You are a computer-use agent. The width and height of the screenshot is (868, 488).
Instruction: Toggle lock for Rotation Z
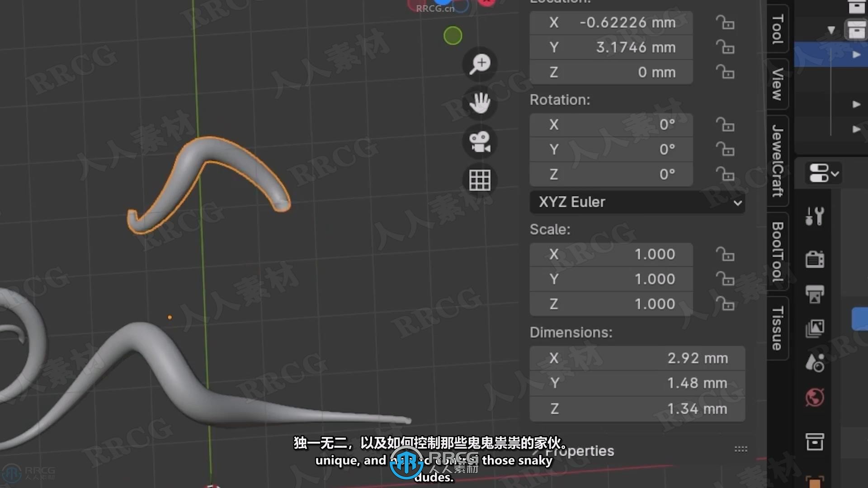[x=725, y=174]
